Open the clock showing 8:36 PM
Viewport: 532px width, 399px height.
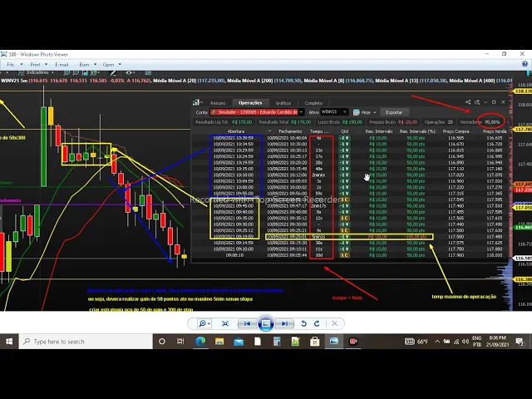pos(497,342)
